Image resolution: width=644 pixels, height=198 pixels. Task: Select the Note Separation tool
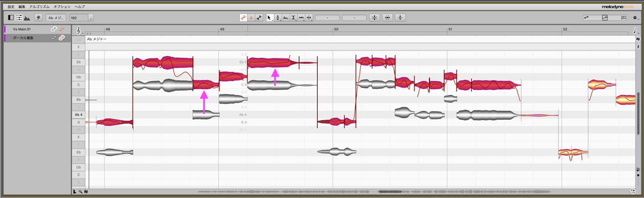[309, 18]
